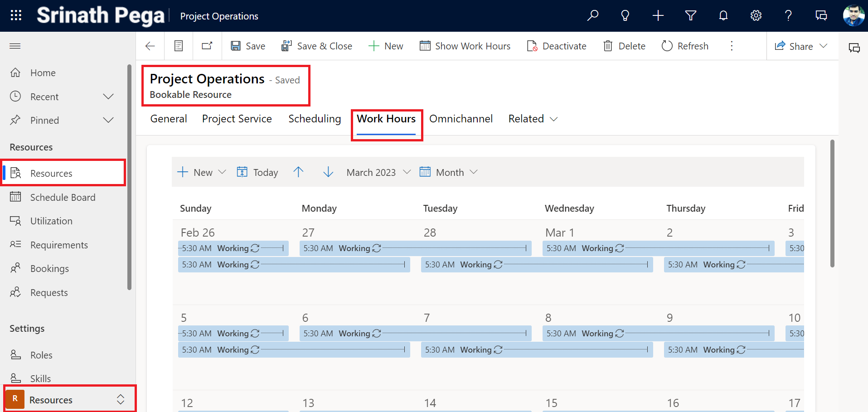
Task: Open the notifications bell
Action: (723, 15)
